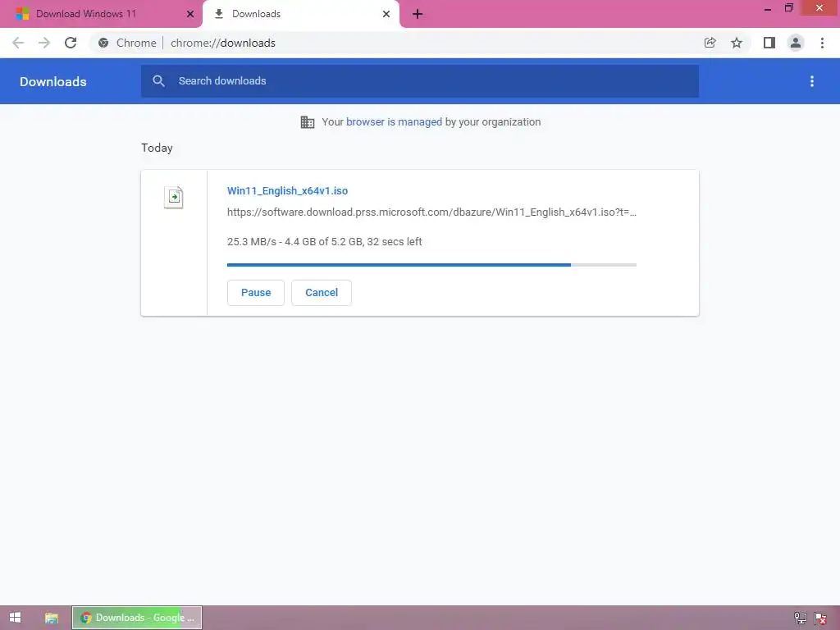The width and height of the screenshot is (840, 630).
Task: Click the address bar URL chrome://downloads
Action: point(223,43)
